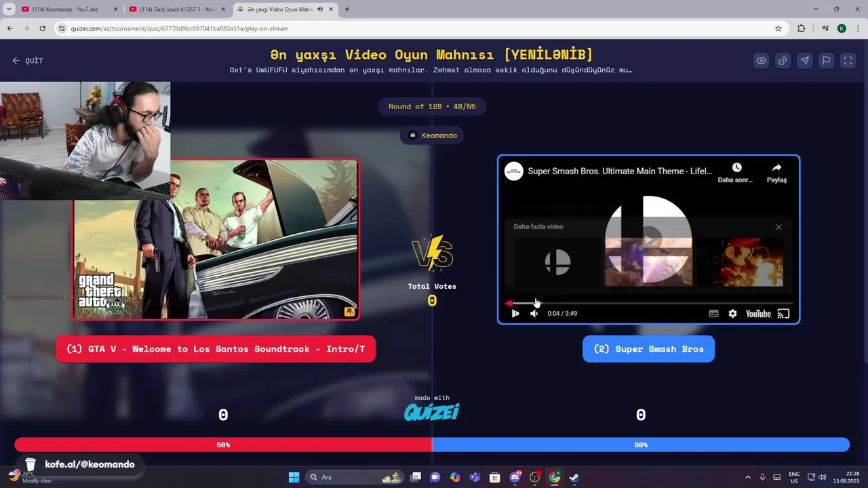This screenshot has width=868, height=488.
Task: Open volume control in system tray
Action: 822,477
